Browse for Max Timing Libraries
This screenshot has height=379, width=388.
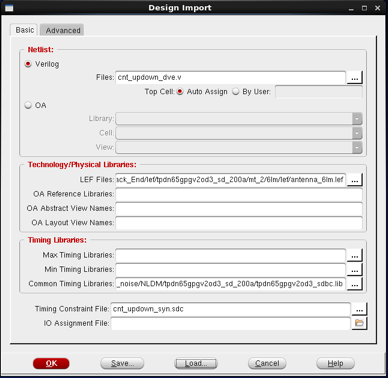coord(355,256)
